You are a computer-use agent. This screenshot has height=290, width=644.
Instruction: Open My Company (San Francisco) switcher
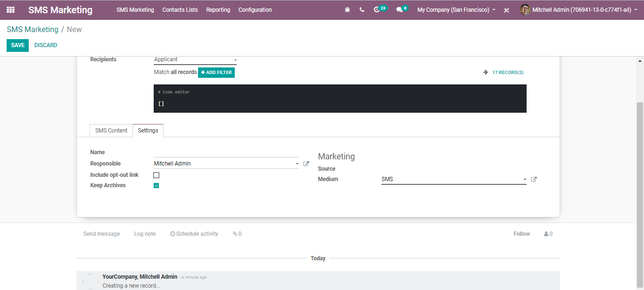click(x=456, y=9)
